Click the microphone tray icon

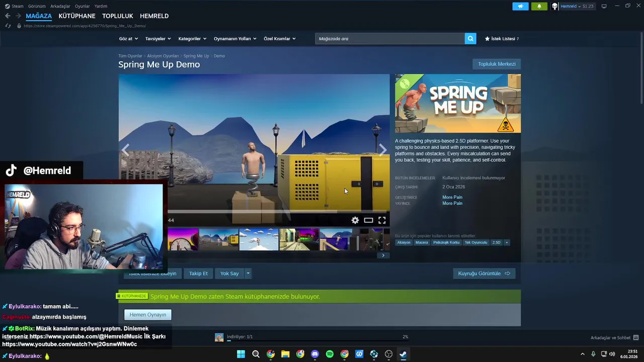[593, 354]
